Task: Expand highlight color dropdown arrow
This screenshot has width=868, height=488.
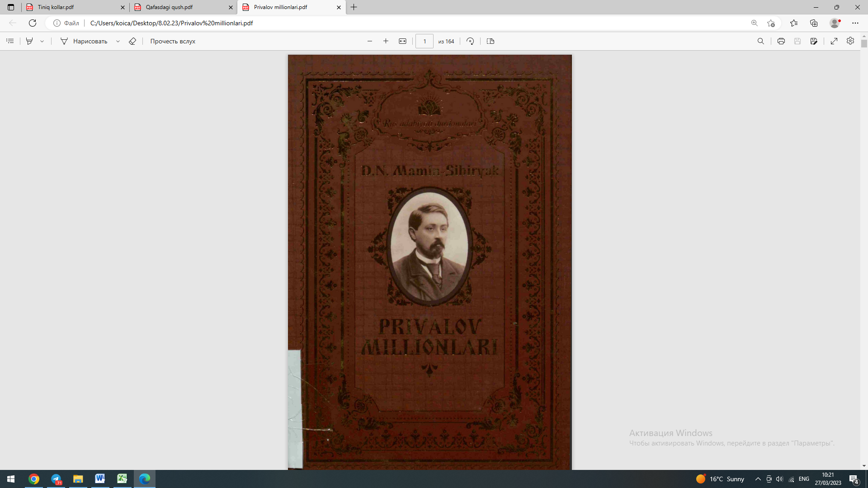Action: [x=42, y=41]
